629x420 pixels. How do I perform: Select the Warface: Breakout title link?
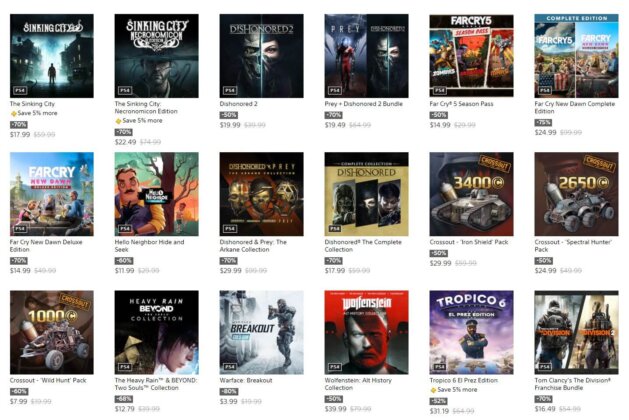246,380
